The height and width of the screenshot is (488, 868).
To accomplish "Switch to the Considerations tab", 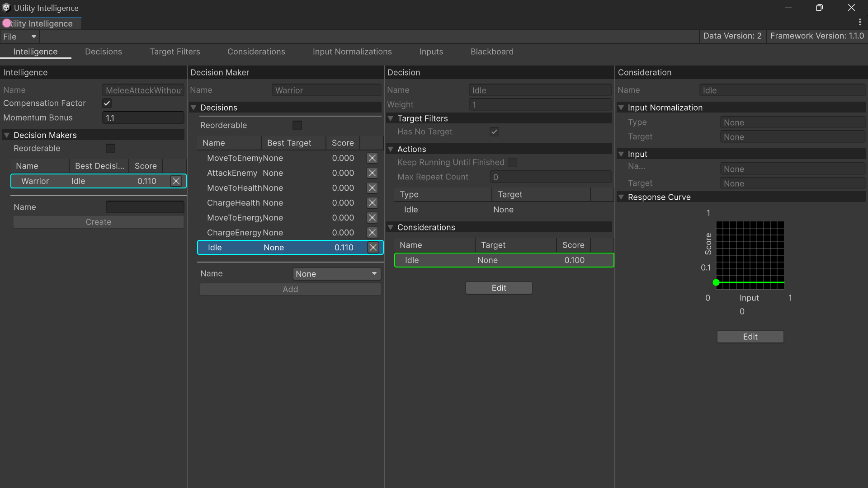I will tap(256, 52).
